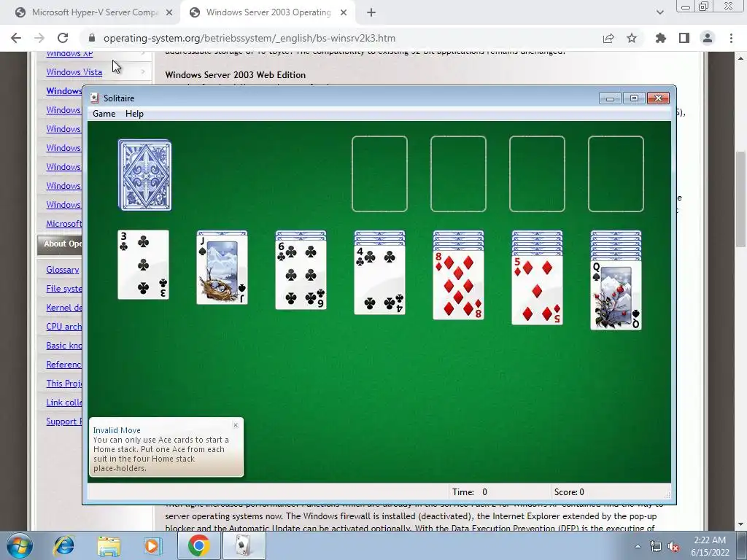
Task: Select the Jack of spades card
Action: 222,270
